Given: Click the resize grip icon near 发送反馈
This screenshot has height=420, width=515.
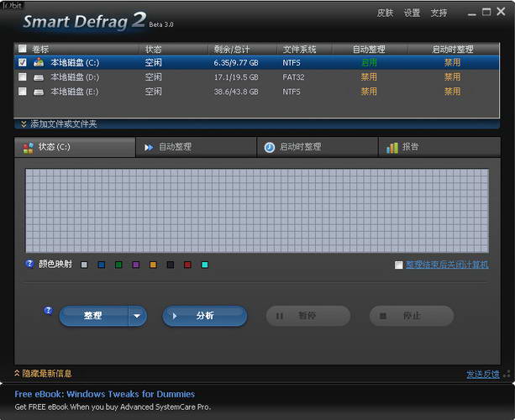Looking at the screenshot, I should [x=507, y=374].
